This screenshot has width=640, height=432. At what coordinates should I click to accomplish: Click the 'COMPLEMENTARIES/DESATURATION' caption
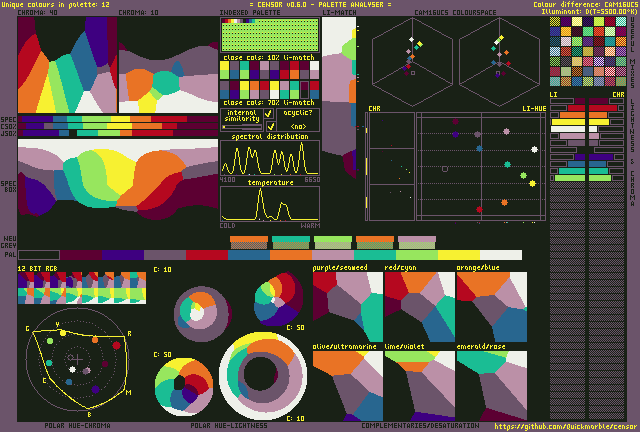(x=420, y=426)
